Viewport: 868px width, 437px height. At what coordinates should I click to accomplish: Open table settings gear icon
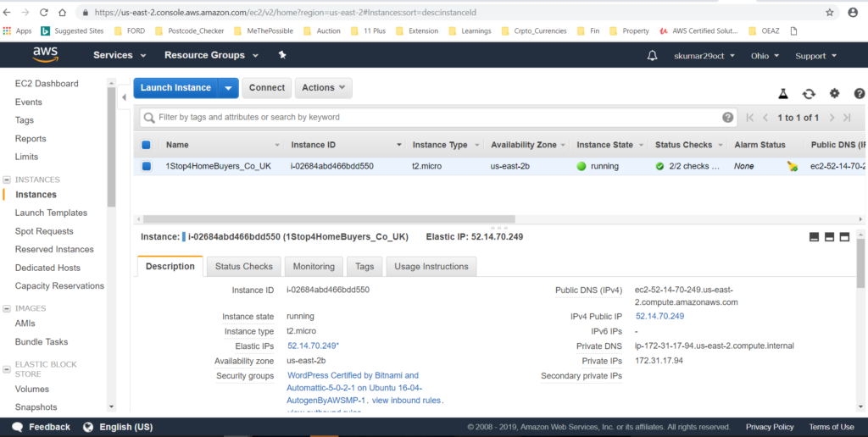click(x=834, y=93)
